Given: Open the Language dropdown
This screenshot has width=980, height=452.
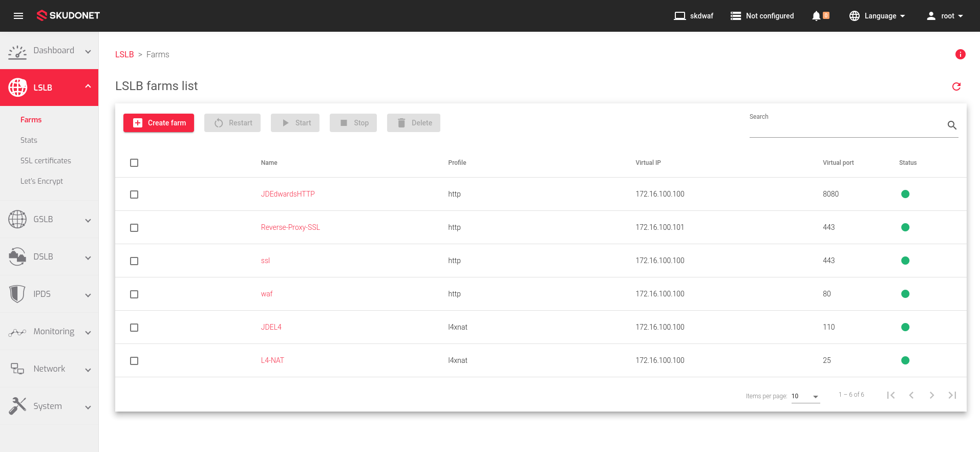Looking at the screenshot, I should [x=877, y=16].
